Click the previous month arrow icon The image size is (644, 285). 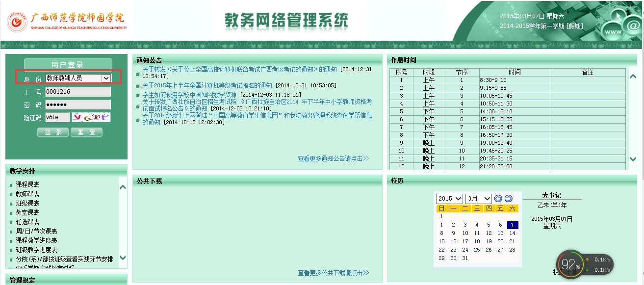498,199
